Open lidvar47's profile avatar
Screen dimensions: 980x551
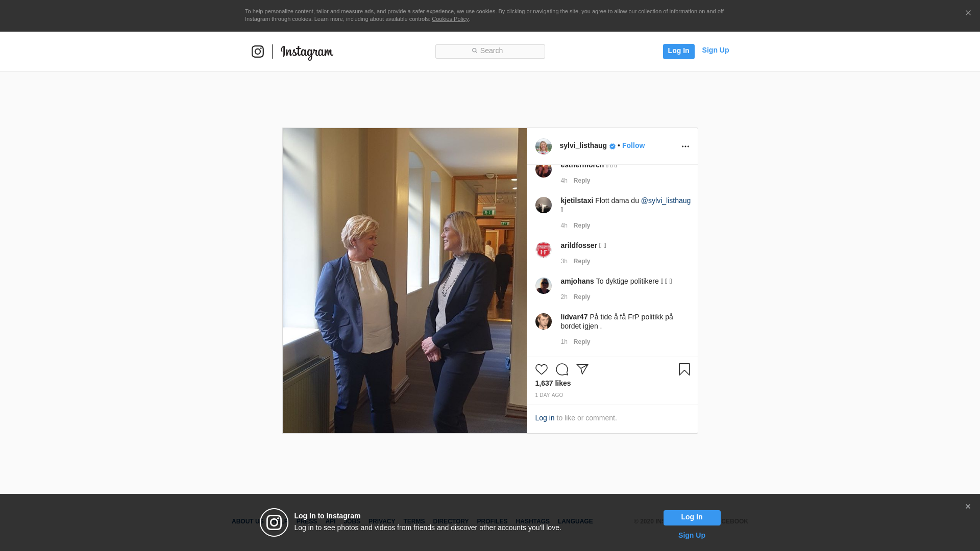(x=543, y=321)
